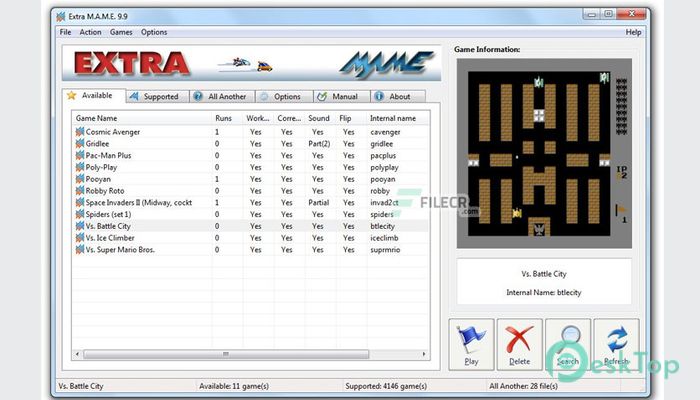Image resolution: width=700 pixels, height=400 pixels.
Task: Switch to the Supported tab
Action: click(x=158, y=96)
